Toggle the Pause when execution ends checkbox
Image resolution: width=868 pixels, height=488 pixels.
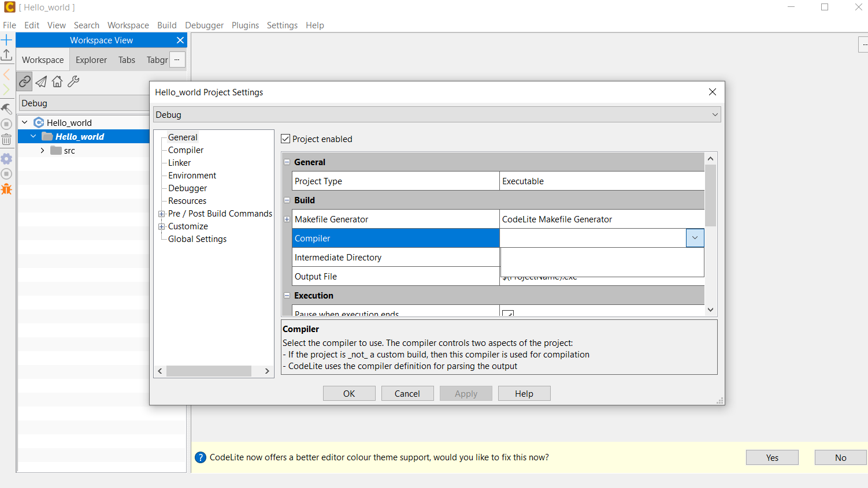click(507, 314)
